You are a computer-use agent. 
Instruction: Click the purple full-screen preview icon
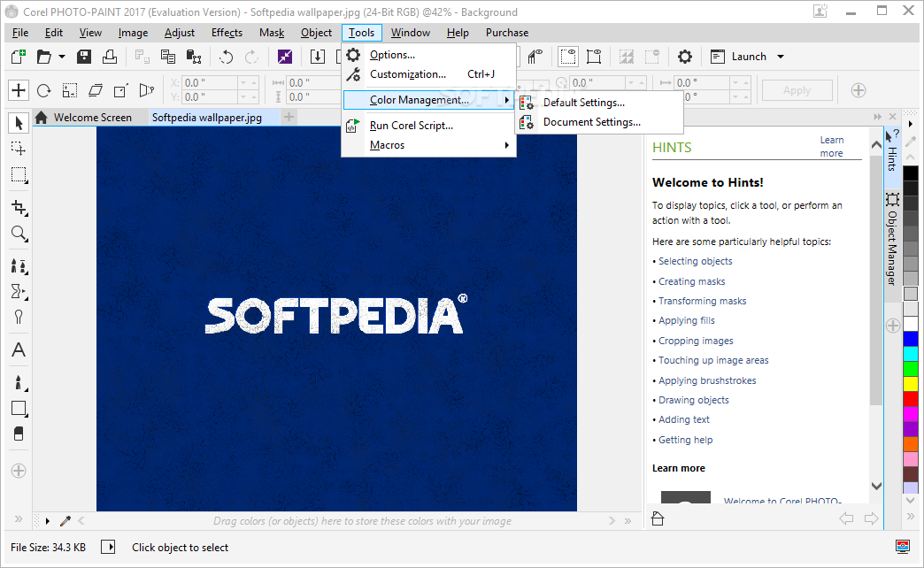click(x=285, y=57)
